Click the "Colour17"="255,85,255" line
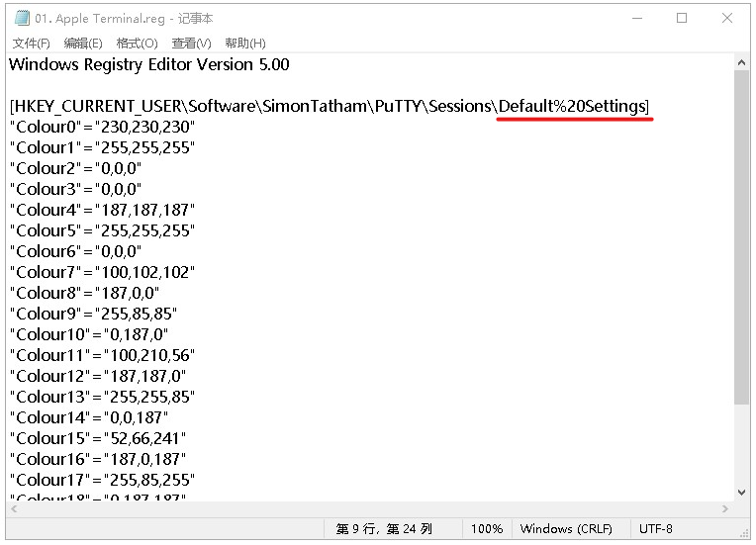This screenshot has width=756, height=545. [x=102, y=480]
